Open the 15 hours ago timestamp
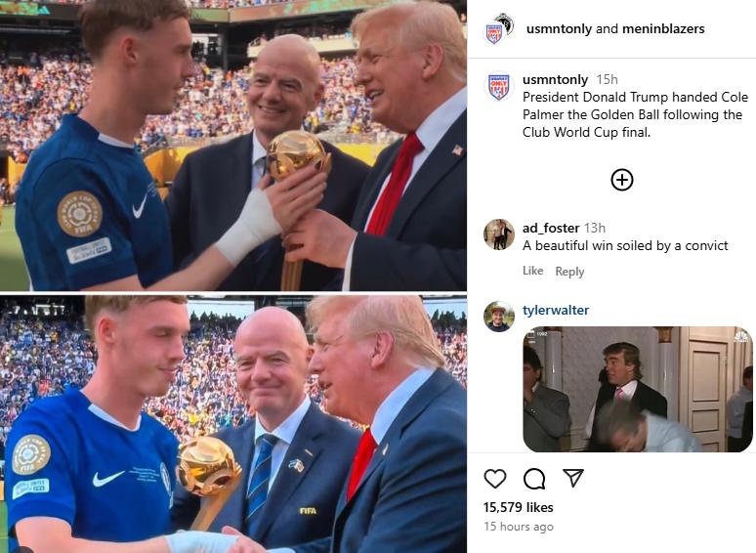This screenshot has height=553, width=756. [519, 527]
